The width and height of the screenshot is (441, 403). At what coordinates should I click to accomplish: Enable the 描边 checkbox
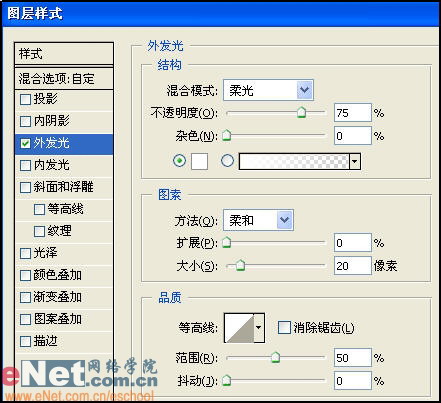(25, 341)
